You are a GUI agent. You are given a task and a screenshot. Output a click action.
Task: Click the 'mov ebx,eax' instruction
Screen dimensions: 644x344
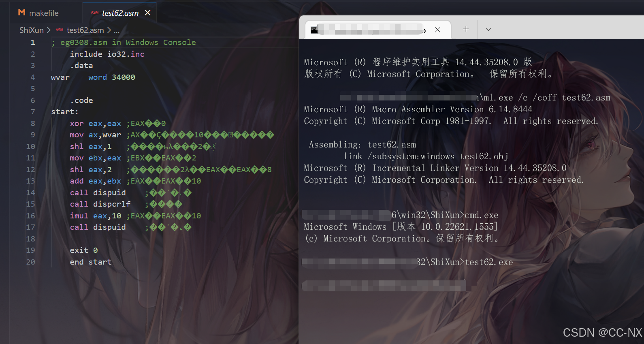point(95,158)
